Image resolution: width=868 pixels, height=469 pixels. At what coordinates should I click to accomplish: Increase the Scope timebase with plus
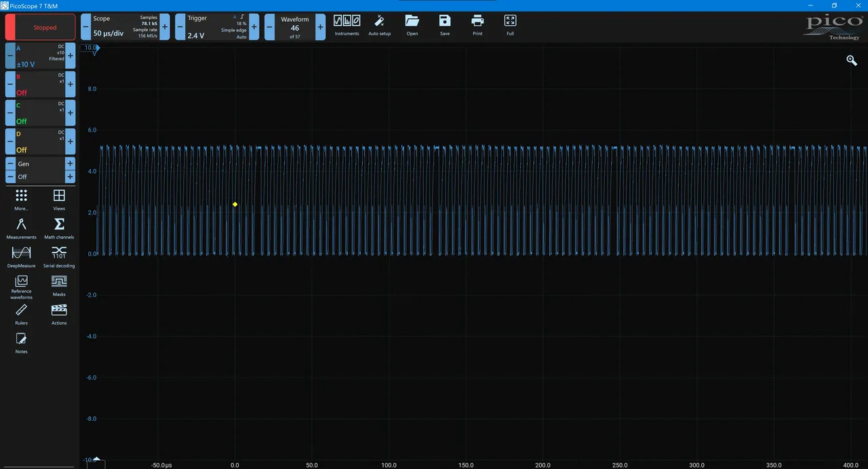tap(165, 27)
